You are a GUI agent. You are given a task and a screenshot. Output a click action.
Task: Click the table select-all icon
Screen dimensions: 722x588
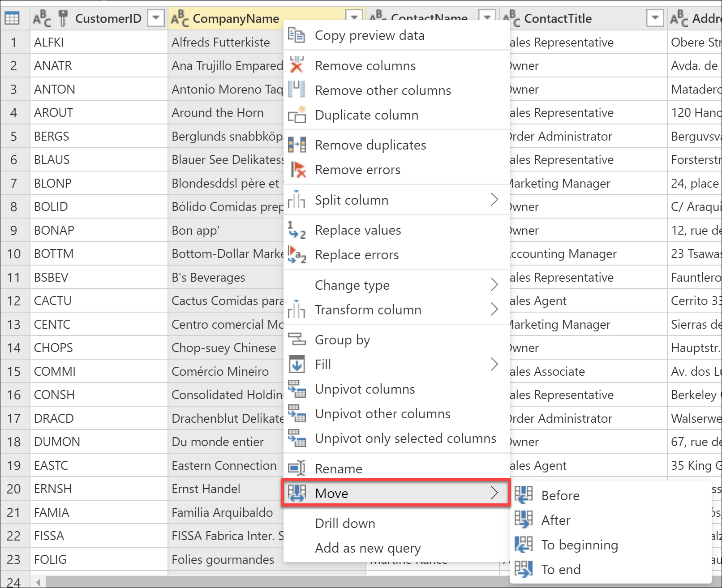[x=12, y=18]
